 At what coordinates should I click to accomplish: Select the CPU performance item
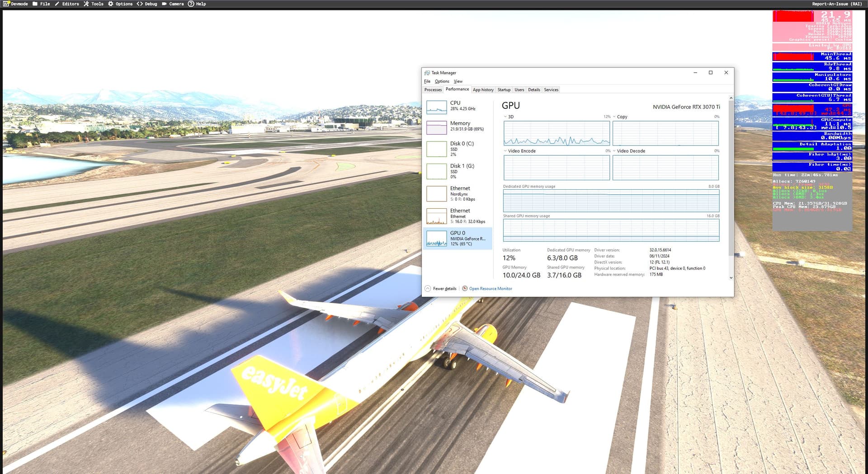458,107
